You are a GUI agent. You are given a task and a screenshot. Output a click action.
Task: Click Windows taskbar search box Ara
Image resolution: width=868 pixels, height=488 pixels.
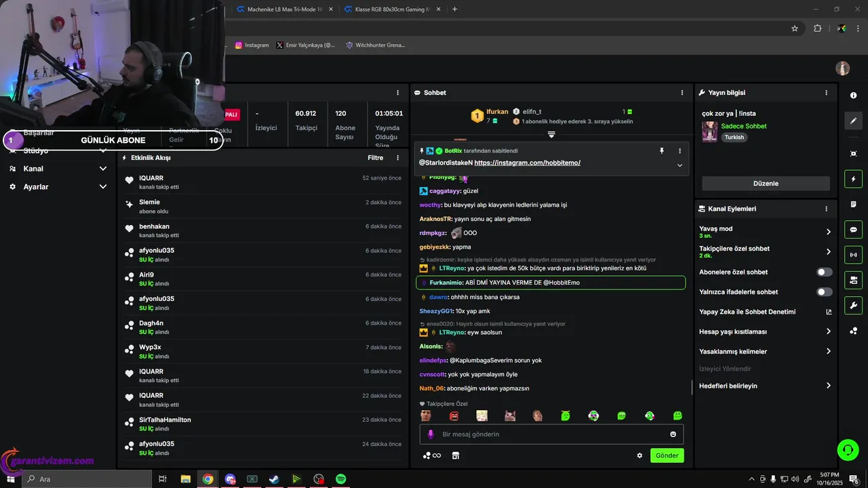pos(87,479)
